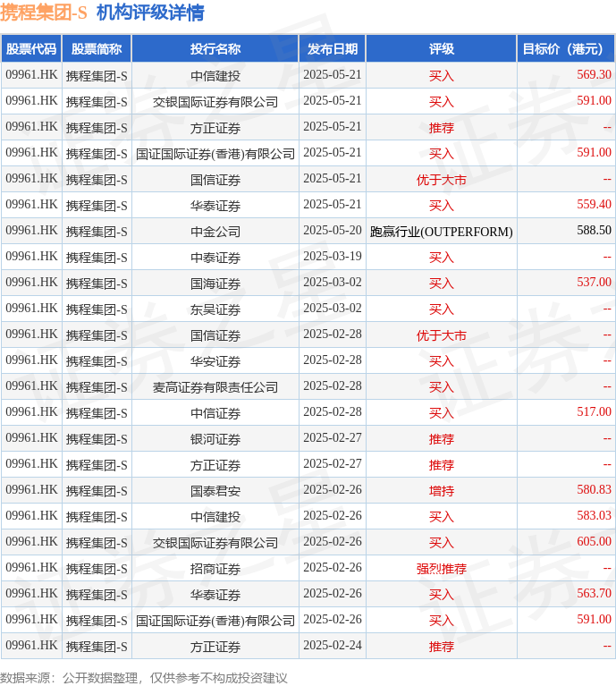Click 推荐 rating in 银河证券 row
The width and height of the screenshot is (616, 686).
(x=441, y=439)
